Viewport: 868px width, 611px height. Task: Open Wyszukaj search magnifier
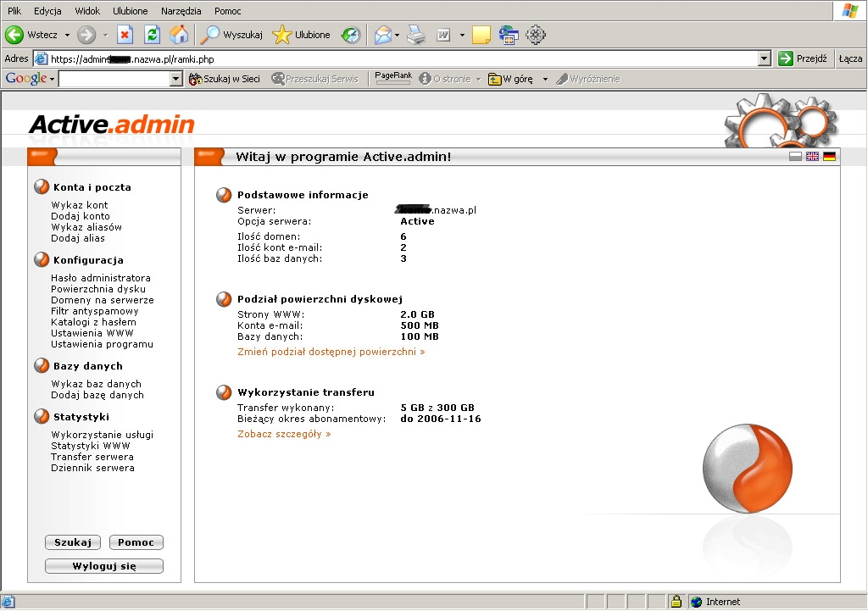pyautogui.click(x=231, y=35)
